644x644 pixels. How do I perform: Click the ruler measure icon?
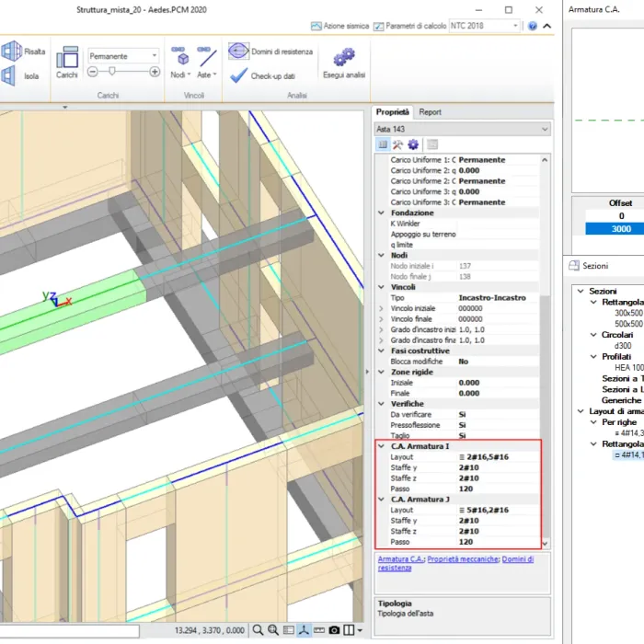pyautogui.click(x=319, y=629)
